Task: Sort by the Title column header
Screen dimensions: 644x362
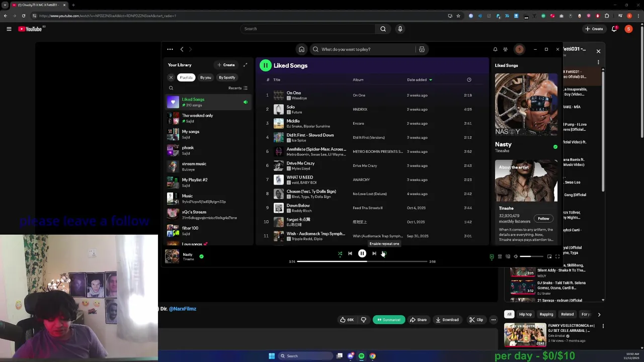Action: pyautogui.click(x=277, y=79)
